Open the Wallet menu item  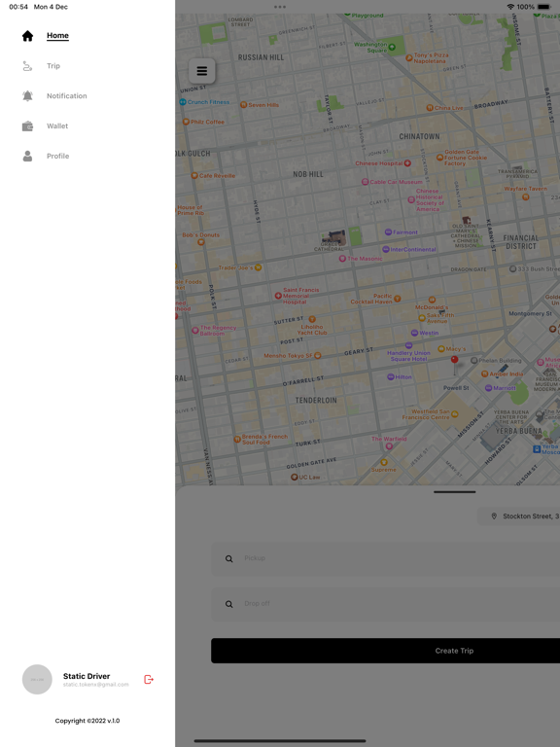coord(57,125)
